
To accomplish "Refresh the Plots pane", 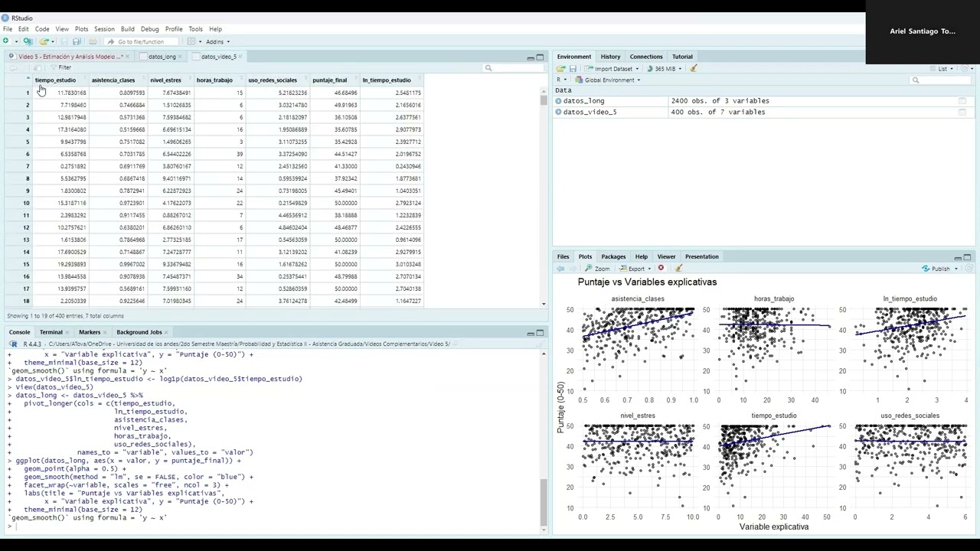I will 969,269.
